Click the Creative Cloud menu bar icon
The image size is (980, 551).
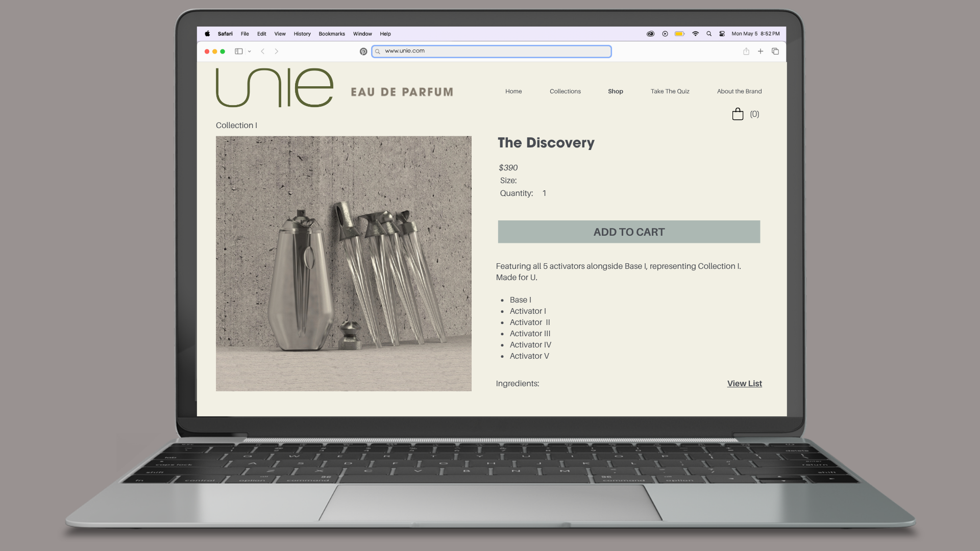[x=650, y=34]
